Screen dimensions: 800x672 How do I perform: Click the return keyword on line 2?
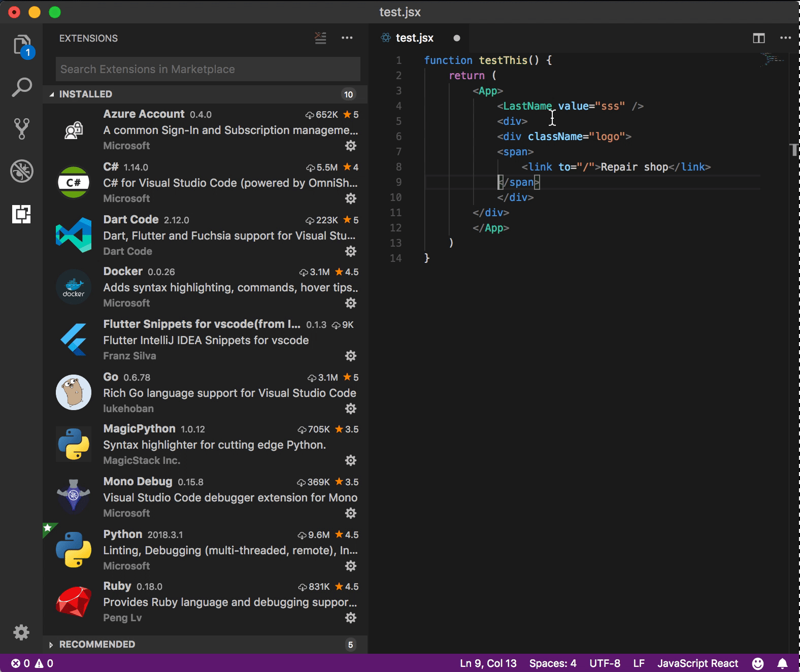467,76
